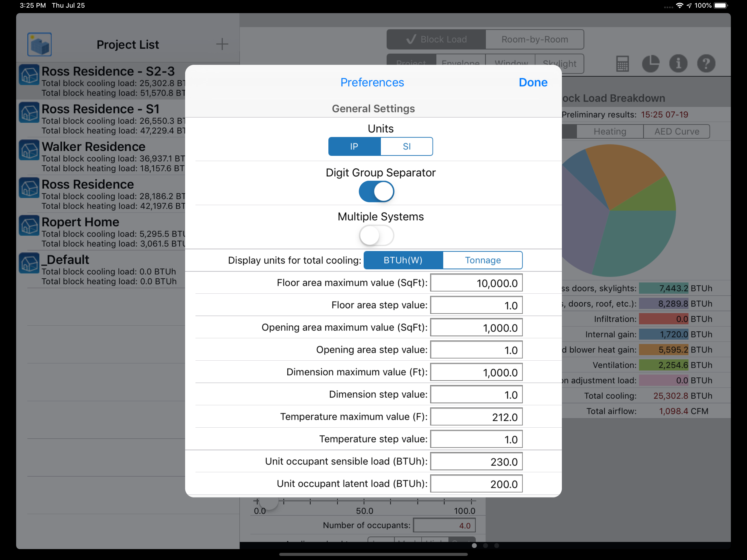Enable the Multiple Systems switch
The height and width of the screenshot is (560, 747).
pyautogui.click(x=376, y=235)
